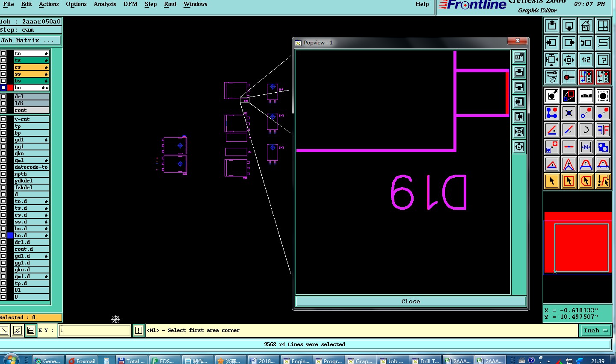Select the net selection arrow tool

point(603,181)
